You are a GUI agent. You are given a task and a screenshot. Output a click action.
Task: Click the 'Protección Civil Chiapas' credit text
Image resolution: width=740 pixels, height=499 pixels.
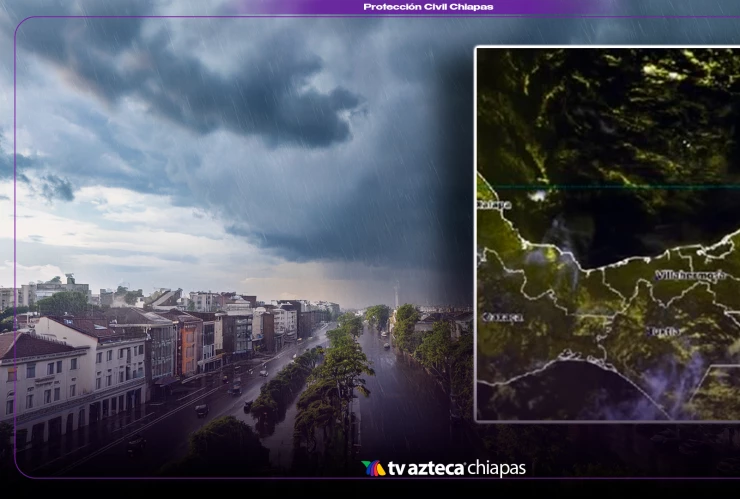(428, 7)
